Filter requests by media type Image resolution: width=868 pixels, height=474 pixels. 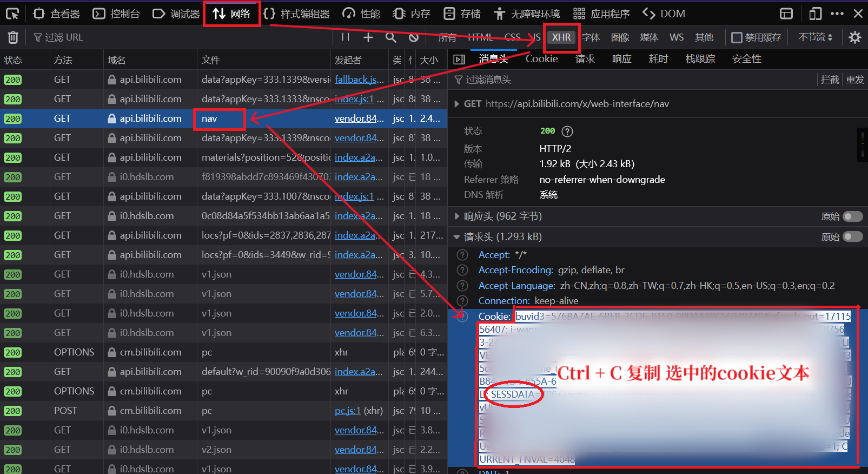649,37
